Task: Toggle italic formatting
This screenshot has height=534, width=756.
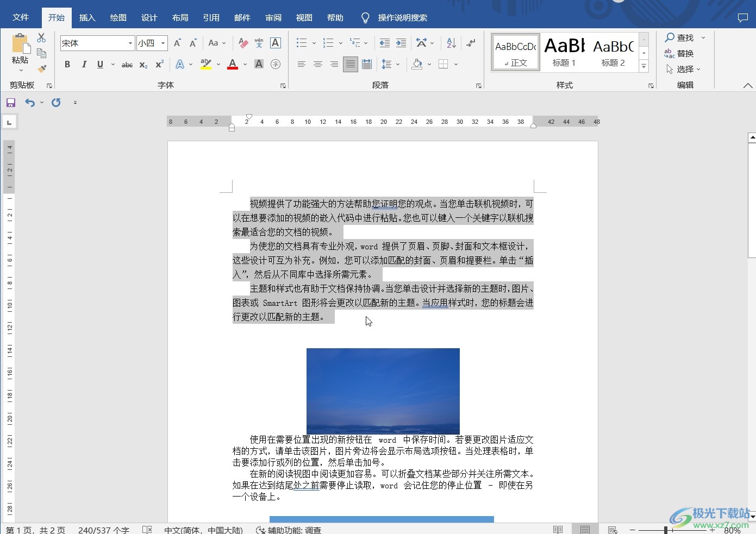Action: 84,64
